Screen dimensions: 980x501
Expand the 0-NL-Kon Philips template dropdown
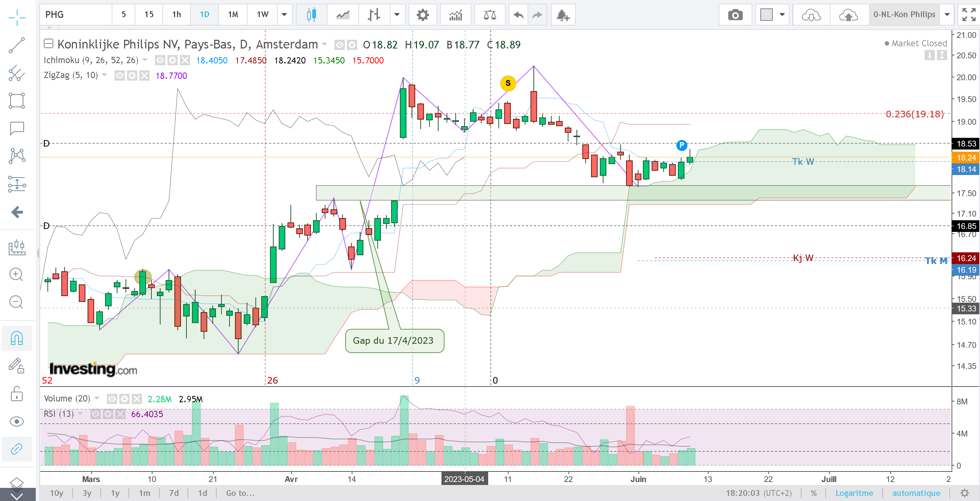click(947, 15)
